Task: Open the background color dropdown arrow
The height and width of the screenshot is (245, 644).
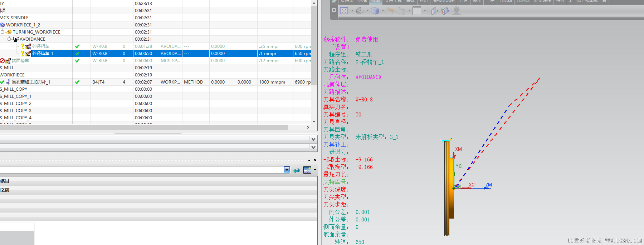Action: point(425,11)
